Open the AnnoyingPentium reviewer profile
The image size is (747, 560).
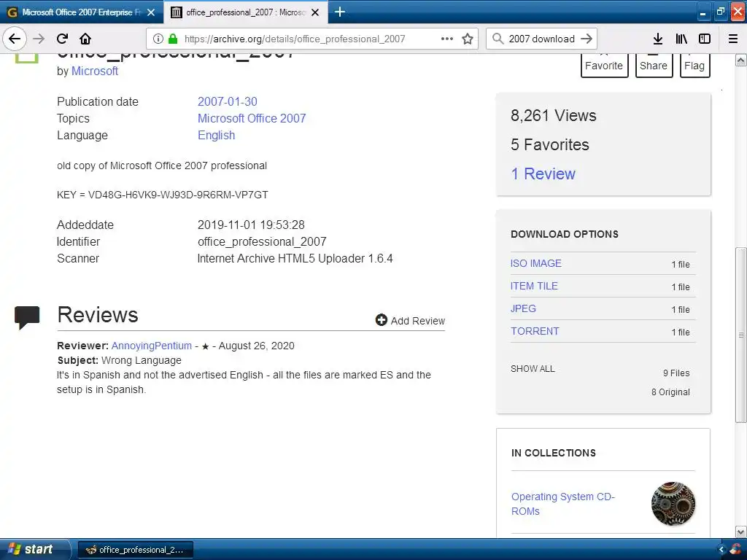tap(152, 346)
